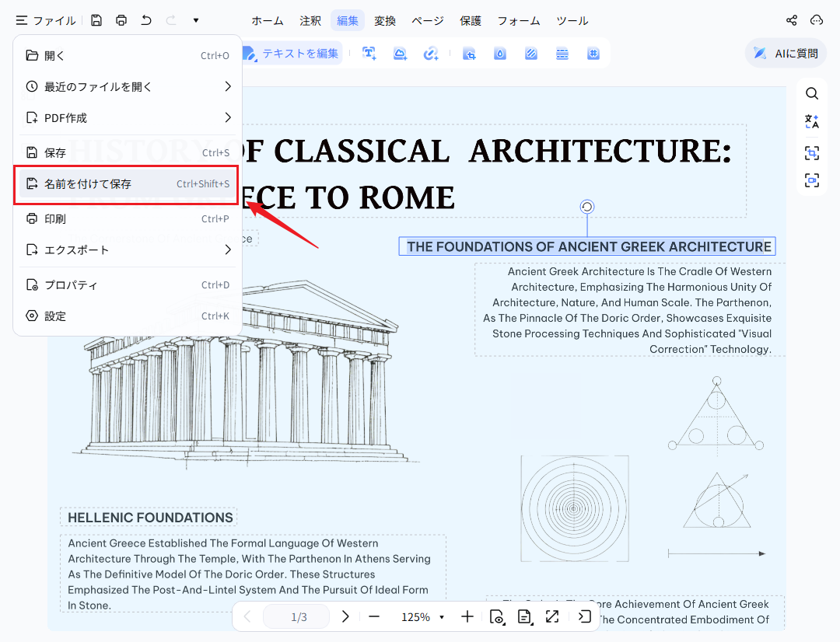
Task: Click the collapse toolbar icon in bottom bar
Action: [x=584, y=617]
